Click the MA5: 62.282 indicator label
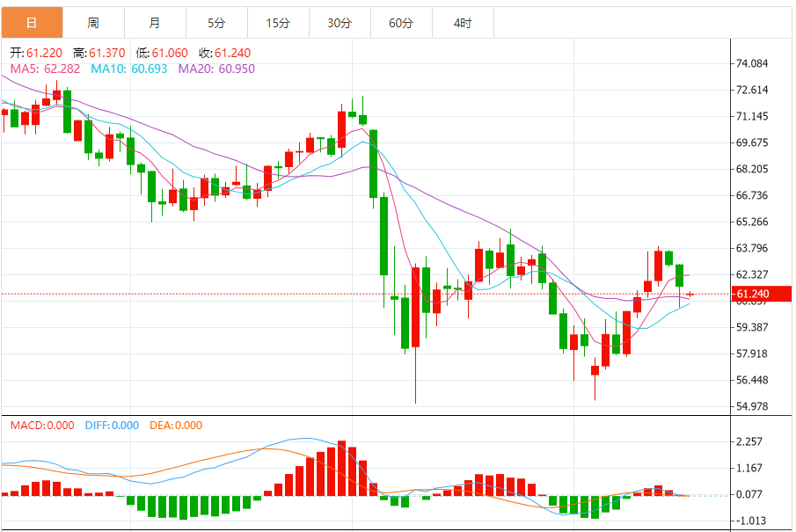The height and width of the screenshot is (532, 796). [x=45, y=69]
